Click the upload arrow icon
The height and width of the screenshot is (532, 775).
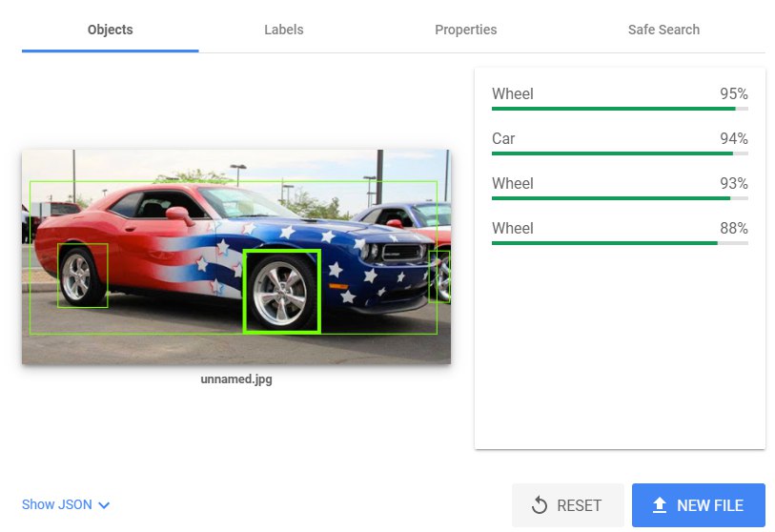click(660, 505)
